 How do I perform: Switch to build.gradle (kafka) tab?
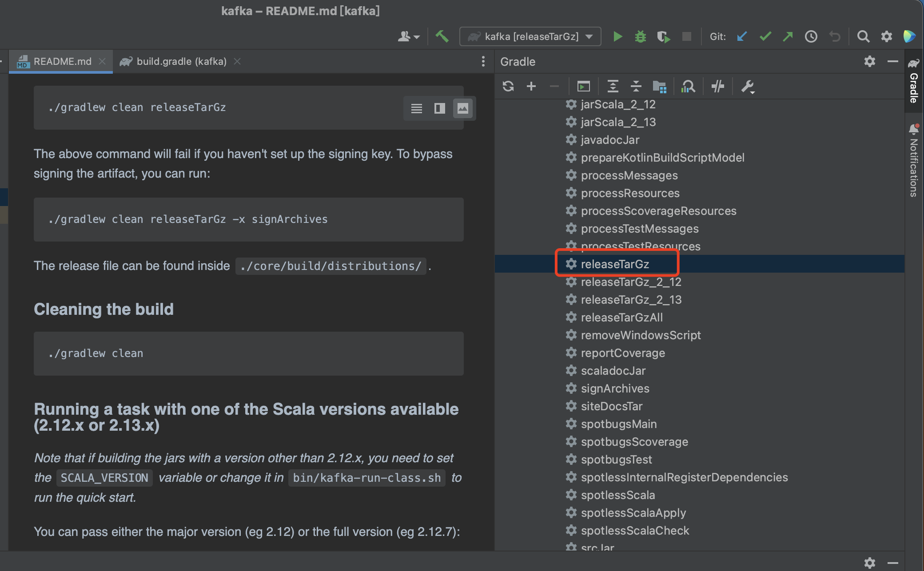181,62
